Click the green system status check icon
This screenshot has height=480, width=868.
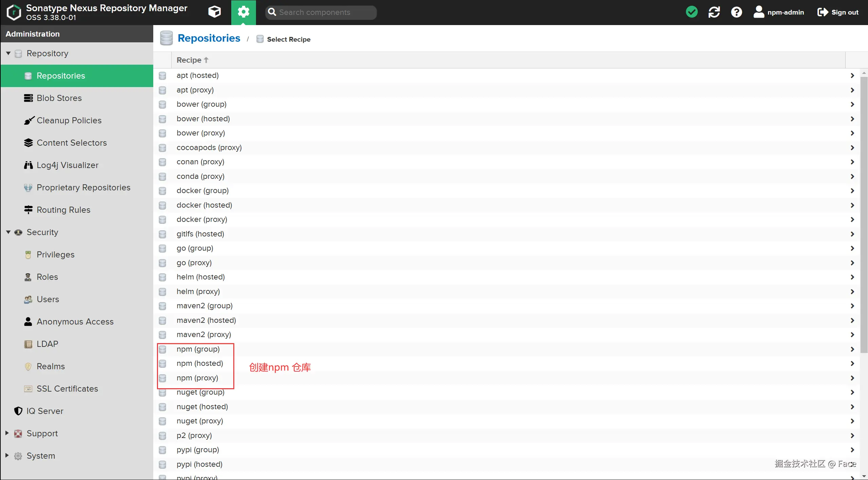pyautogui.click(x=692, y=12)
